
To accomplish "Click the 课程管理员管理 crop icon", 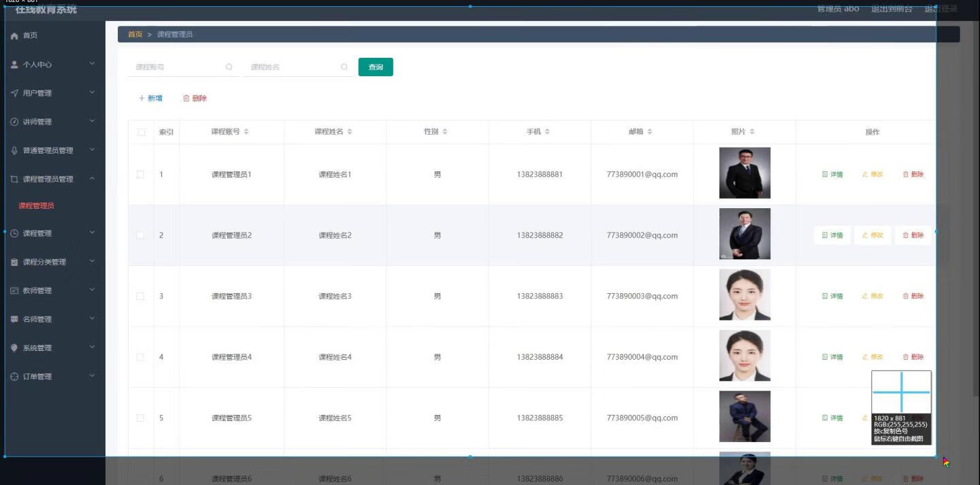I will pyautogui.click(x=14, y=179).
